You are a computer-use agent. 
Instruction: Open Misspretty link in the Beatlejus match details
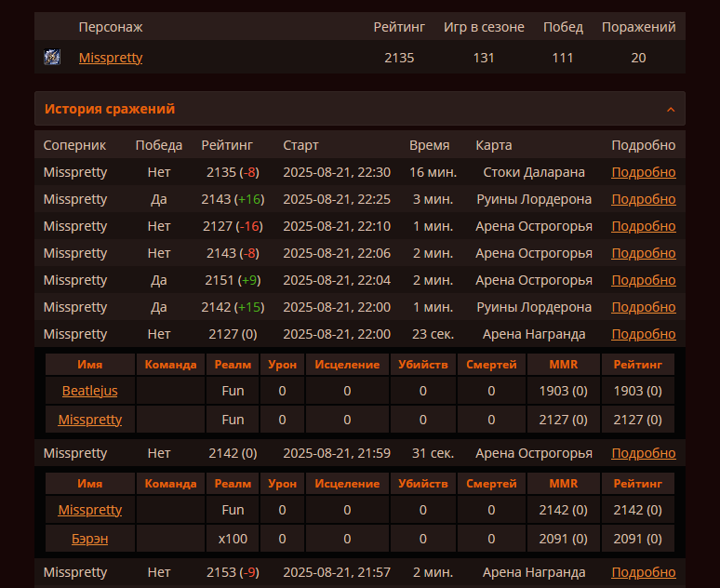pos(89,420)
